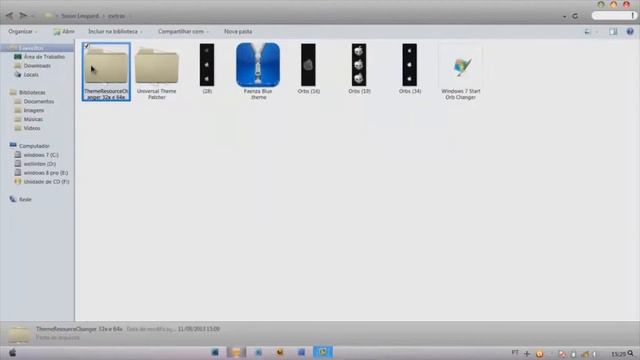Viewport: 640px width, 360px height.
Task: Click the 'extras' folder in the address path
Action: coord(117,16)
